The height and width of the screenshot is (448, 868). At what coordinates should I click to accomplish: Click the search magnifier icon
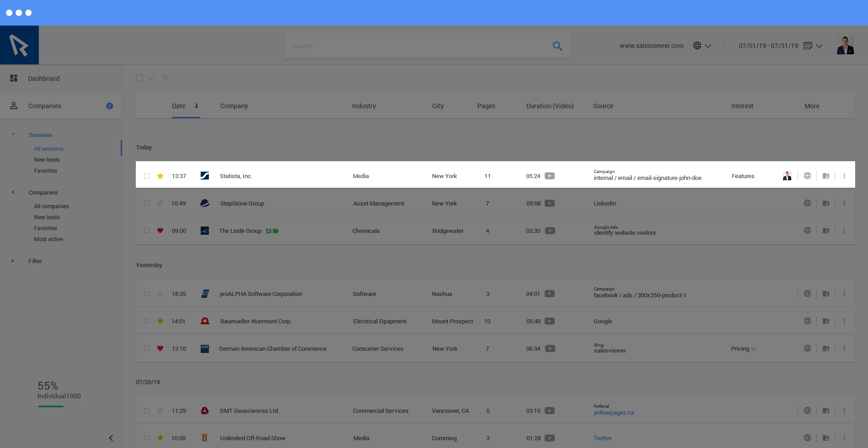coord(557,46)
